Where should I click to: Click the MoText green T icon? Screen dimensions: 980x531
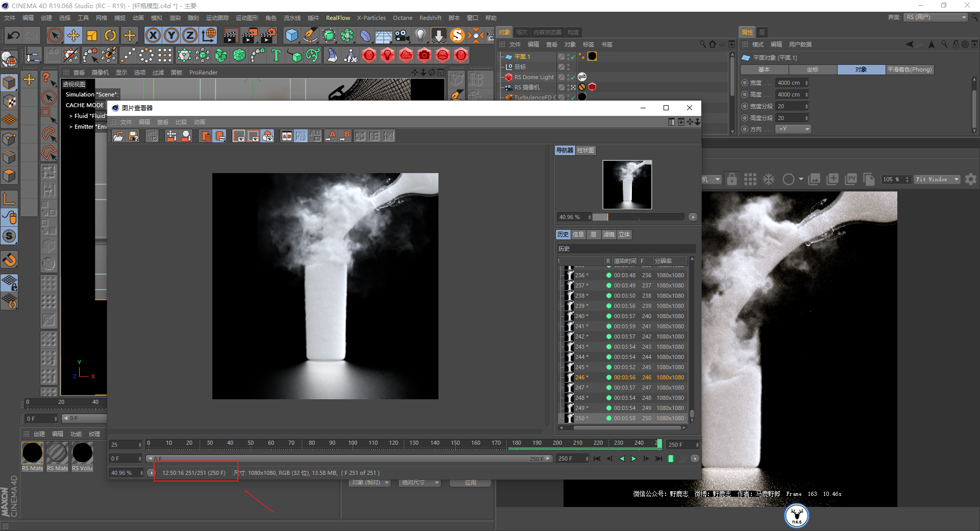[x=276, y=55]
